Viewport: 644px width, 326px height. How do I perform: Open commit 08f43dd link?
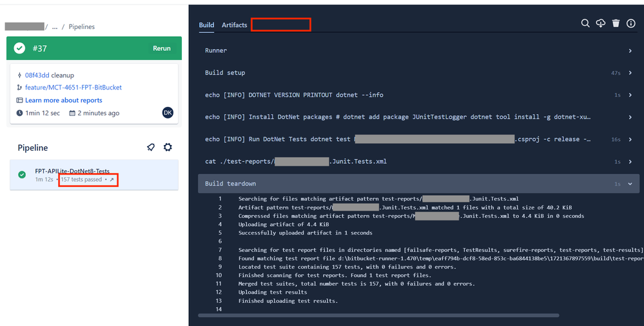[37, 75]
